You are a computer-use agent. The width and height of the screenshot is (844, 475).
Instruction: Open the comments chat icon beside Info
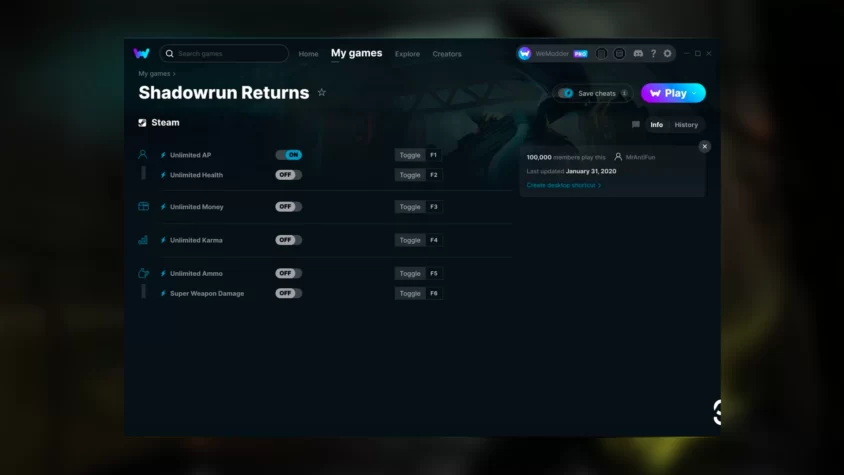[636, 124]
